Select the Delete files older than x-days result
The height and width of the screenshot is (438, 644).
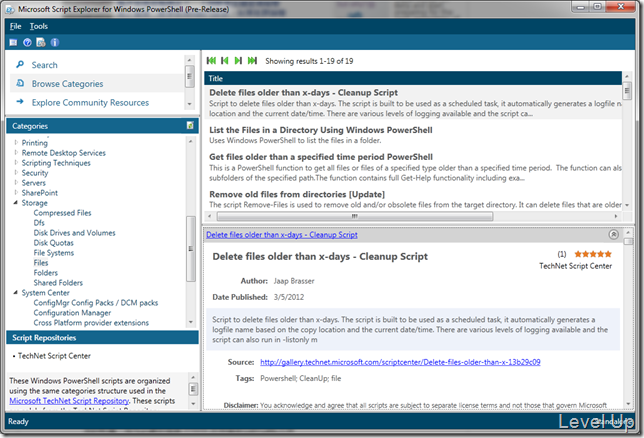click(413, 102)
